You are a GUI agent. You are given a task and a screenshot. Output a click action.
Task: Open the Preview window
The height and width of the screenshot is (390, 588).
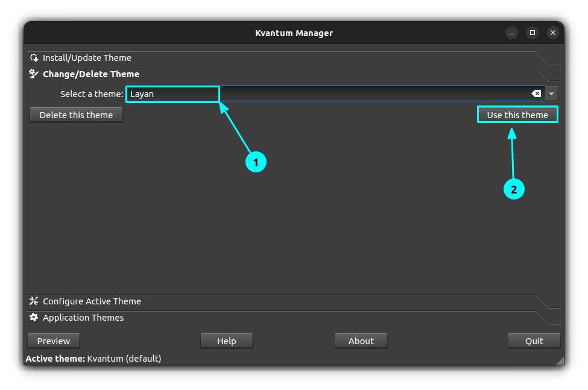point(53,341)
